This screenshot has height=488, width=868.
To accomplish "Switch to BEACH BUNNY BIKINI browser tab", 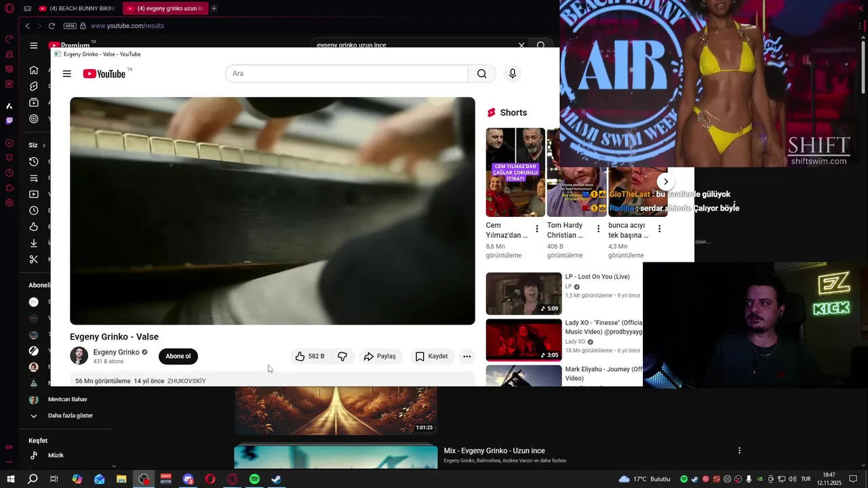I will click(77, 9).
